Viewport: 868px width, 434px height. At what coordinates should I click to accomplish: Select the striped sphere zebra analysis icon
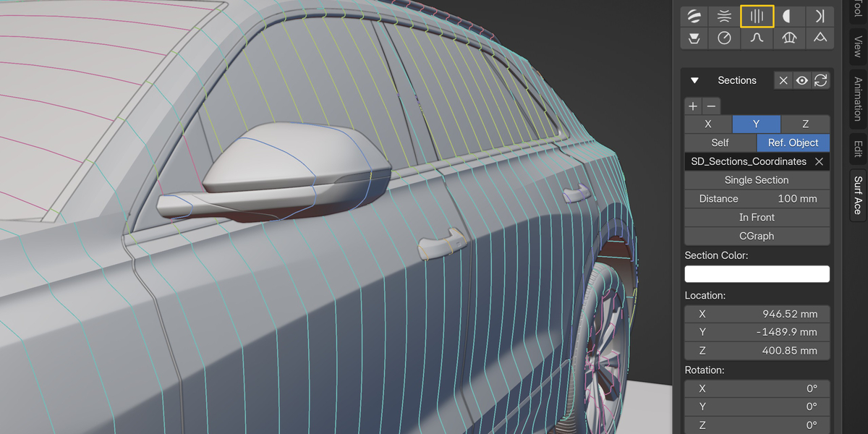pos(695,16)
